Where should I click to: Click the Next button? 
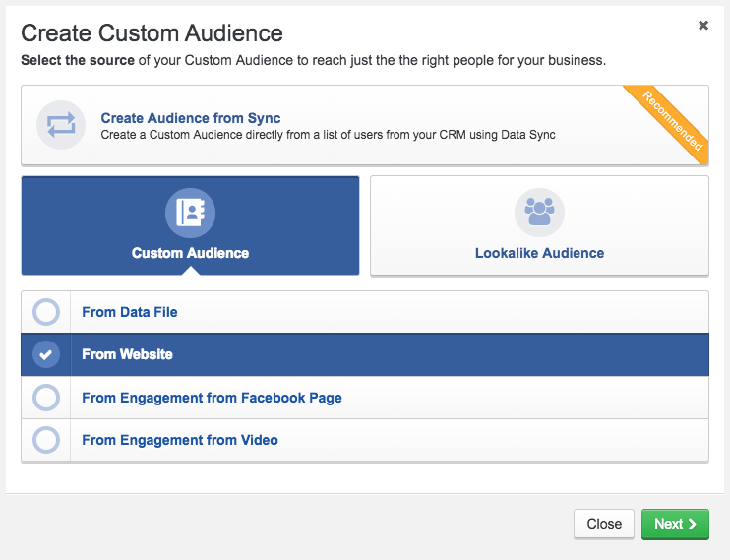tap(675, 525)
